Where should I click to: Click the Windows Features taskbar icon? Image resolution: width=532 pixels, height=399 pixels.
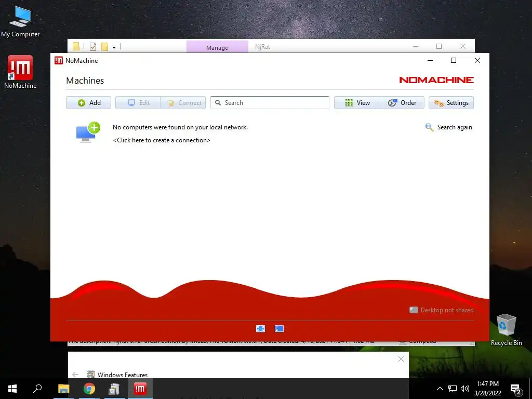point(114,389)
